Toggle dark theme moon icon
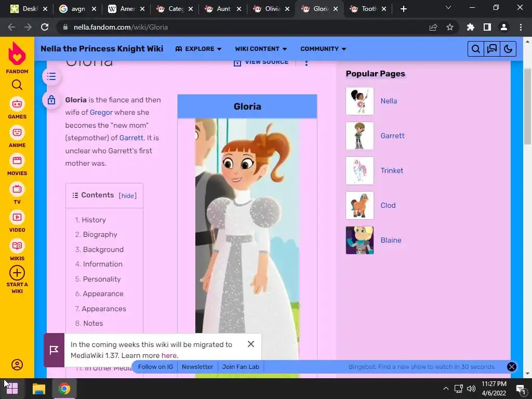Image resolution: width=532 pixels, height=399 pixels. (x=508, y=49)
